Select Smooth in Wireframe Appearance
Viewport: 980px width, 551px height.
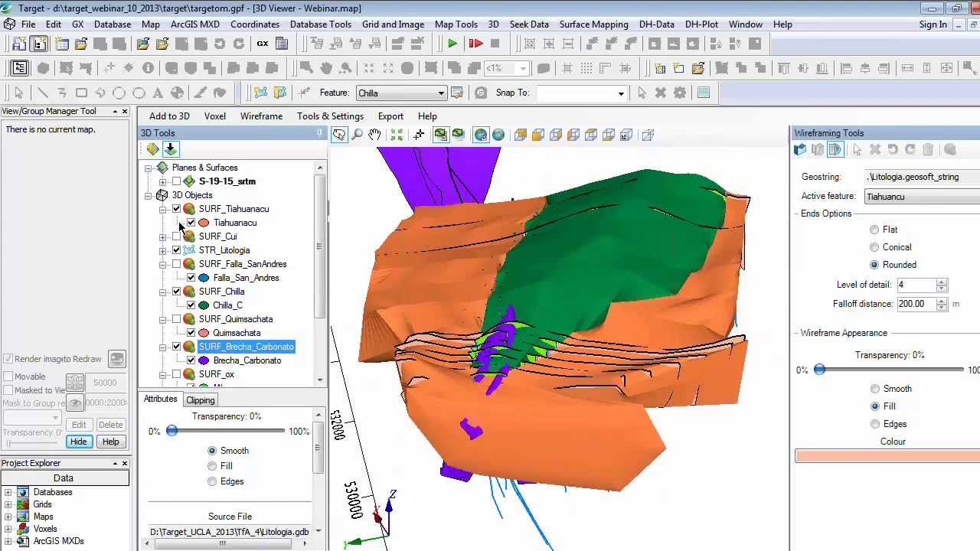point(875,389)
